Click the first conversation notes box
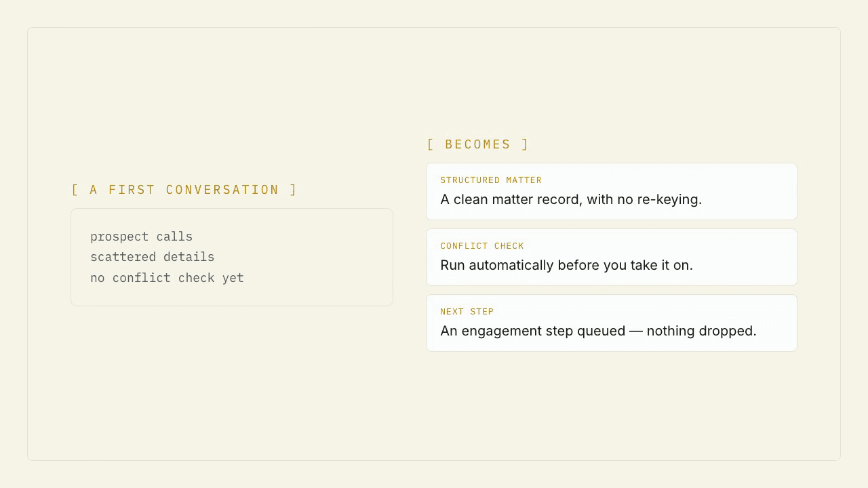868x488 pixels. click(232, 257)
